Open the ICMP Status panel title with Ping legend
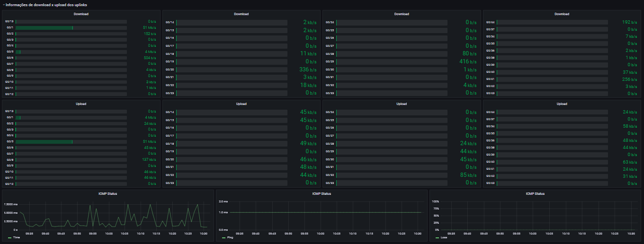Image resolution: width=644 pixels, height=244 pixels. (322, 193)
